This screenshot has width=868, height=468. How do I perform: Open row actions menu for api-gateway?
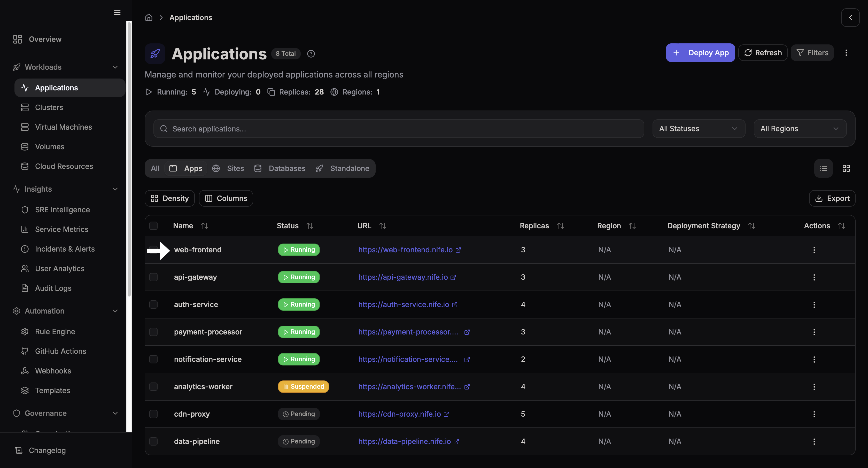pos(814,277)
